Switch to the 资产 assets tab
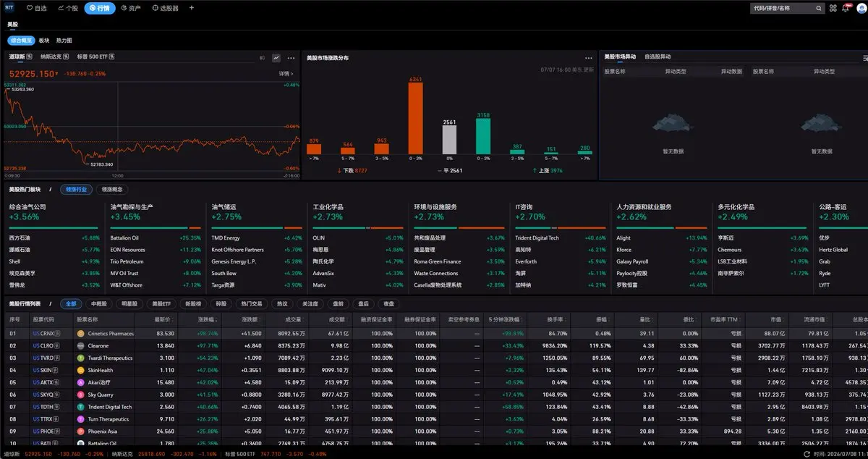The width and height of the screenshot is (868, 459). (x=130, y=8)
